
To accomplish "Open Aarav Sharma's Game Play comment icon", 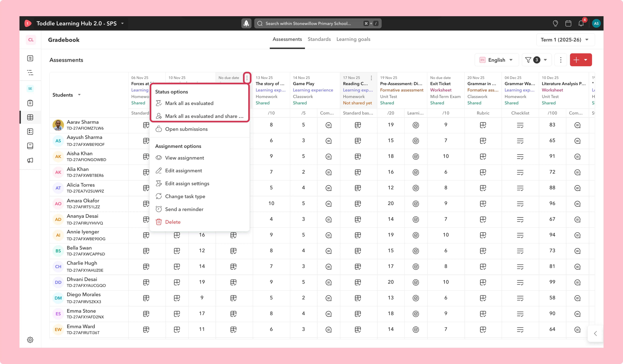I will pyautogui.click(x=328, y=125).
